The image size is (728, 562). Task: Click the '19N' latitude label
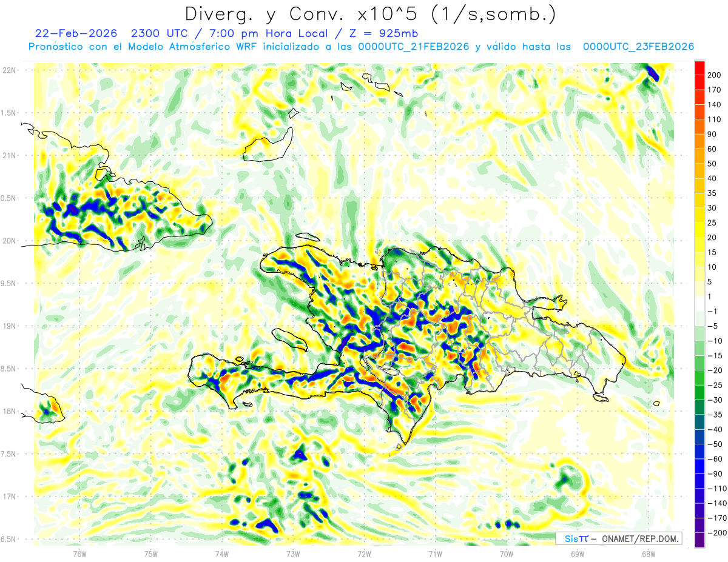pyautogui.click(x=10, y=326)
